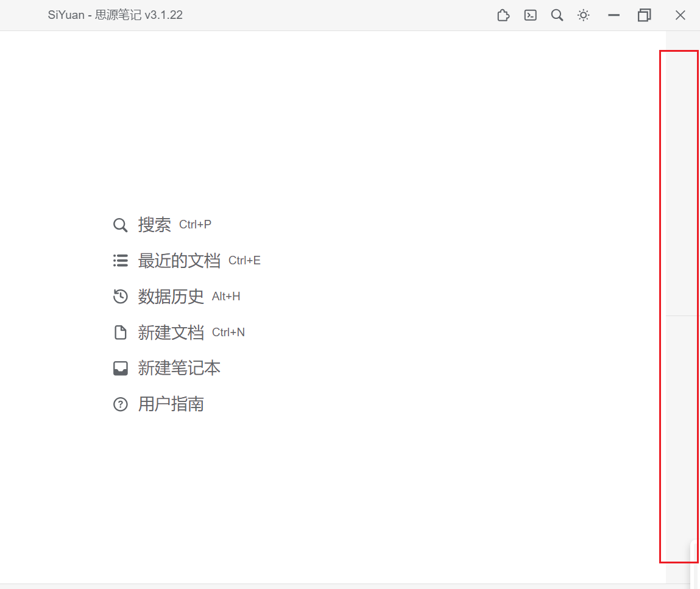Click the restore down window icon
Image resolution: width=700 pixels, height=589 pixels.
tap(644, 15)
